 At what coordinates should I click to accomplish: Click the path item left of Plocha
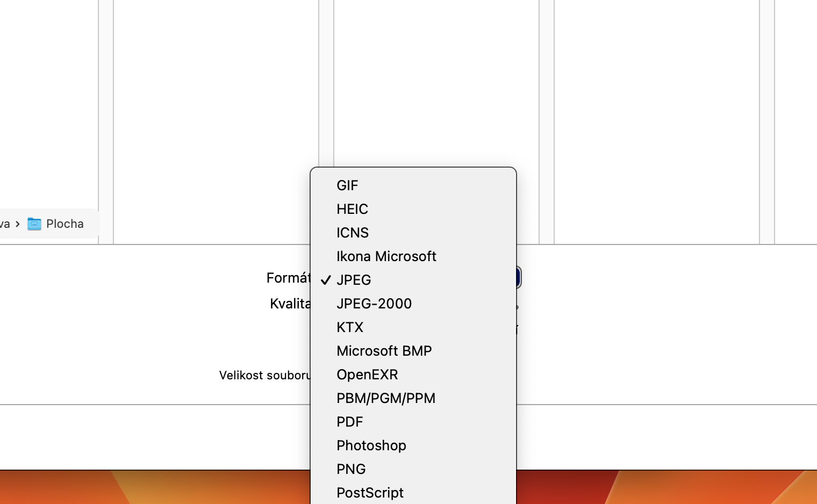click(5, 224)
